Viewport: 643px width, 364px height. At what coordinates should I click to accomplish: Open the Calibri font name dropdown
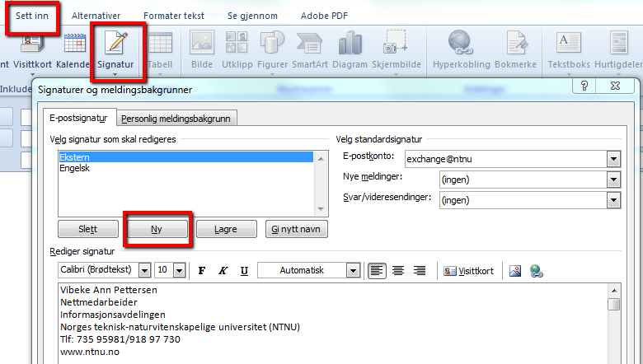click(x=145, y=270)
